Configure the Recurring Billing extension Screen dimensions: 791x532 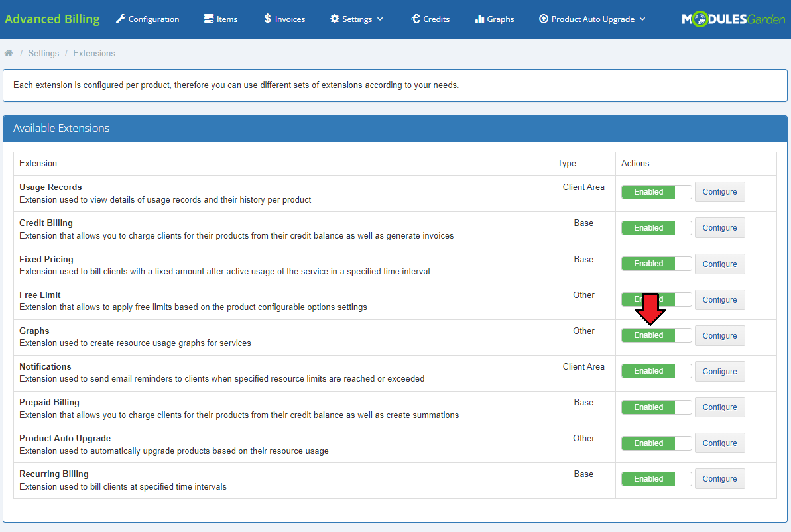point(719,479)
